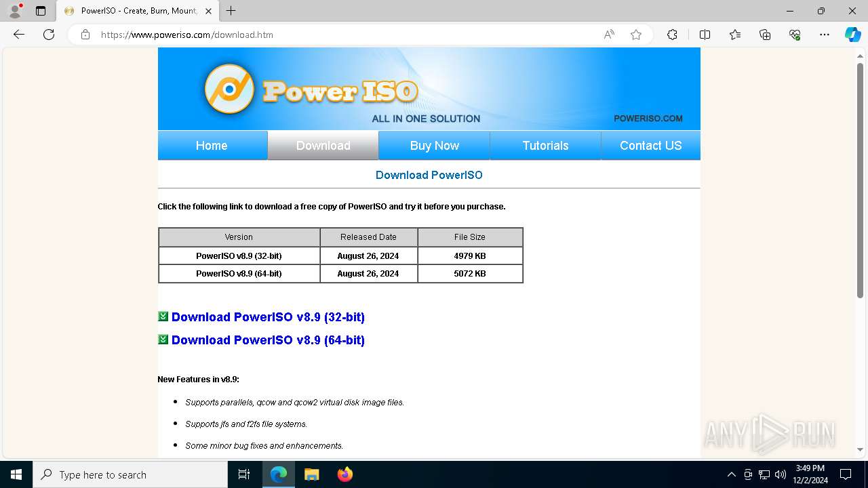The width and height of the screenshot is (868, 488).
Task: Activate the Read aloud icon
Action: click(x=609, y=35)
